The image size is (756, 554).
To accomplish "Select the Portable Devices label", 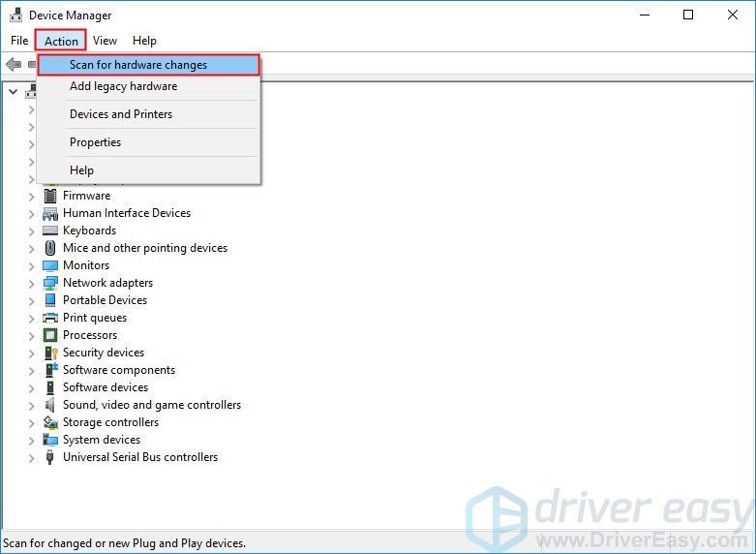I will pos(106,300).
